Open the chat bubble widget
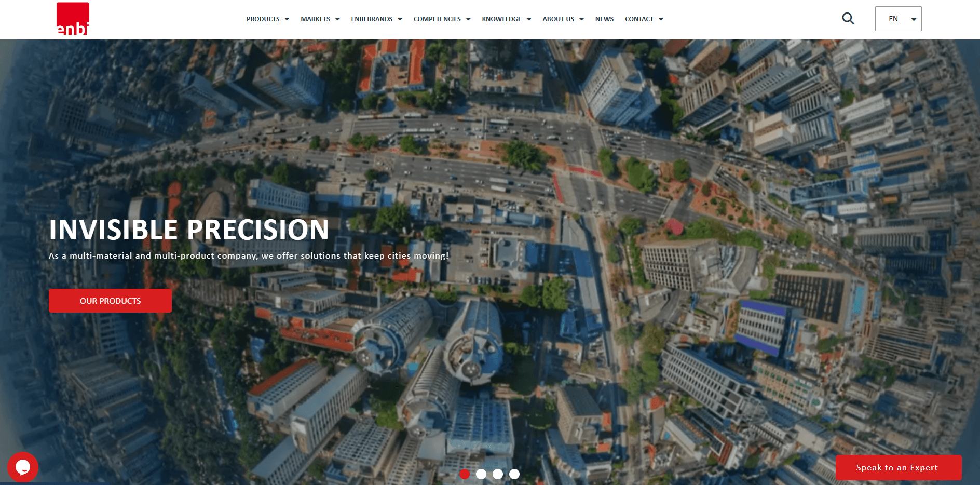Image resolution: width=980 pixels, height=485 pixels. click(x=23, y=467)
